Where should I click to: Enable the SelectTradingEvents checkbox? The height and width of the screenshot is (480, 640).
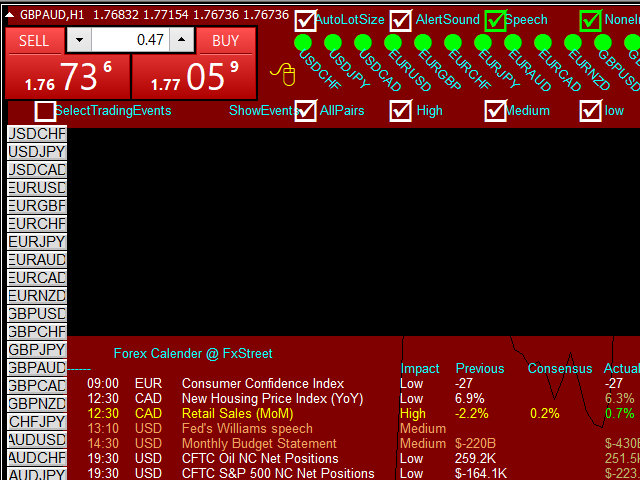tap(45, 111)
